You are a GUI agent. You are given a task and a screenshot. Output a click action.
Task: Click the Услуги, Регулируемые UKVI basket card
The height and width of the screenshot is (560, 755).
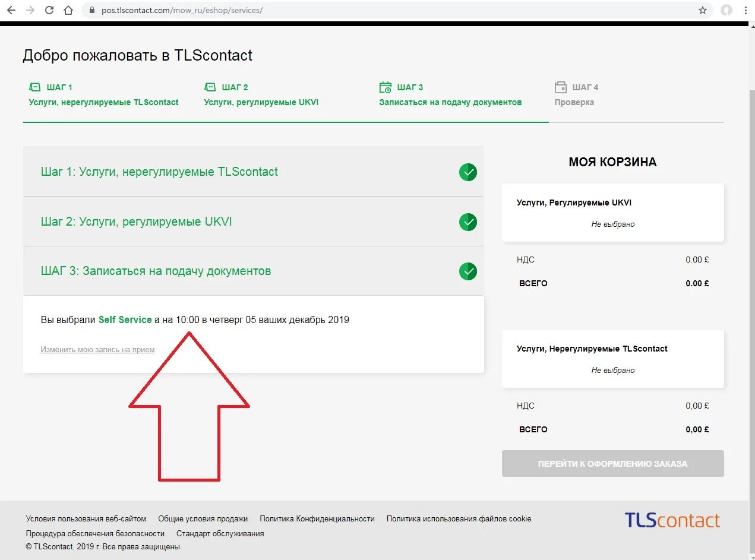tap(612, 213)
